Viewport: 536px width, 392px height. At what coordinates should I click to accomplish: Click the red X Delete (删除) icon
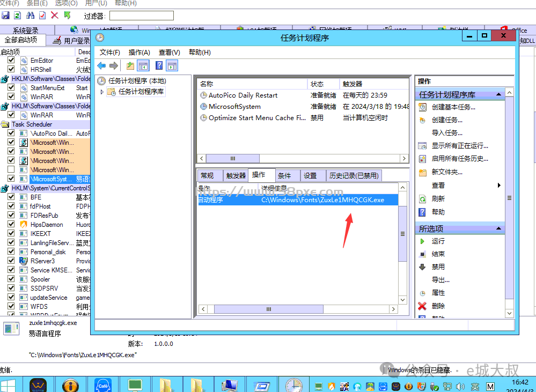[x=422, y=306]
